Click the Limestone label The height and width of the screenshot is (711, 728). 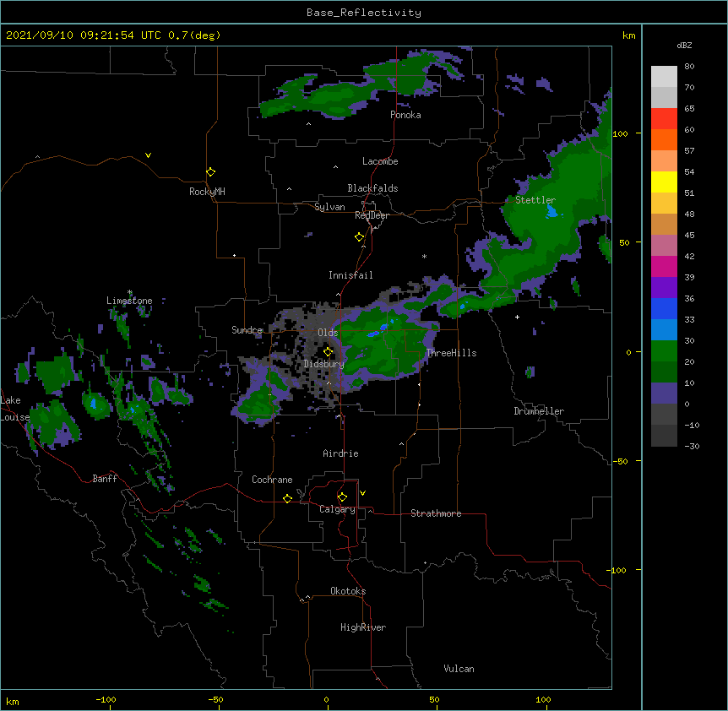tap(129, 301)
